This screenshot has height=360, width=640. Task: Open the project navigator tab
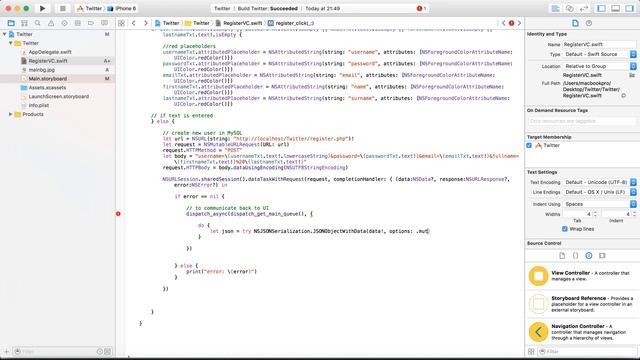point(11,23)
